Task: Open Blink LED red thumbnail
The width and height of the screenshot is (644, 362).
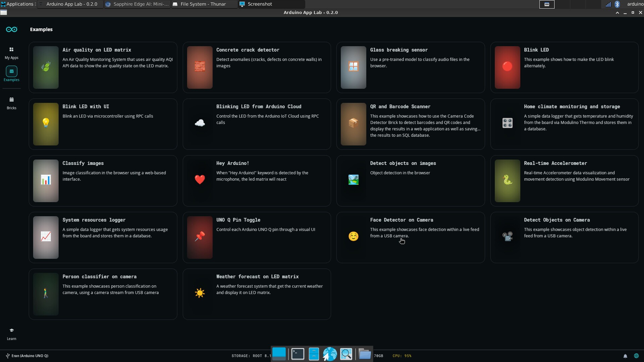Action: click(x=507, y=67)
